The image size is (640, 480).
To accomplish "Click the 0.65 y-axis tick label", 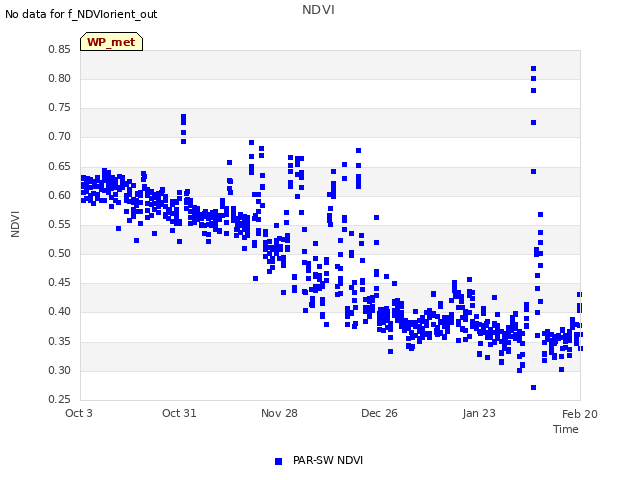I will click(x=59, y=167).
